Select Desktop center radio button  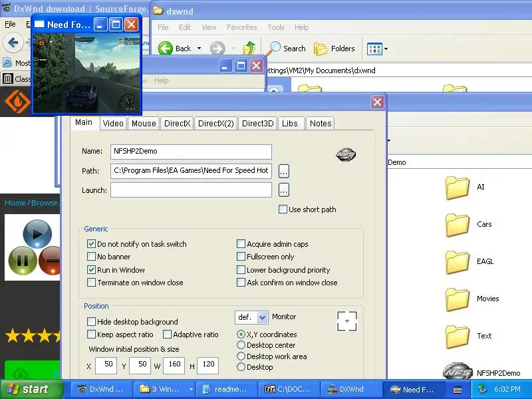[x=241, y=345]
